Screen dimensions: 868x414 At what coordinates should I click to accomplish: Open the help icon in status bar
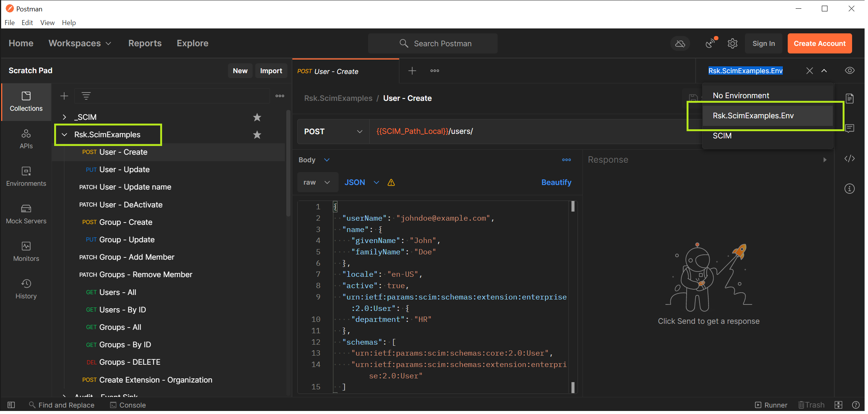coord(856,405)
